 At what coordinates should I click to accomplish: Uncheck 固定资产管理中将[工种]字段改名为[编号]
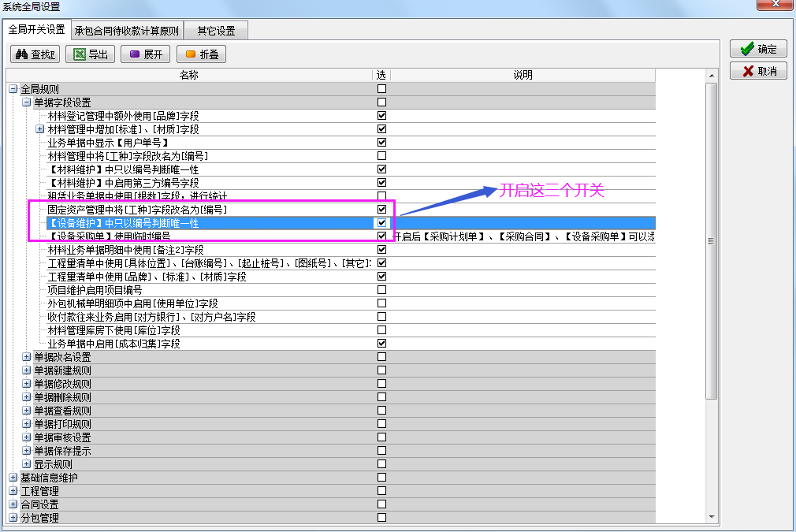tap(381, 210)
